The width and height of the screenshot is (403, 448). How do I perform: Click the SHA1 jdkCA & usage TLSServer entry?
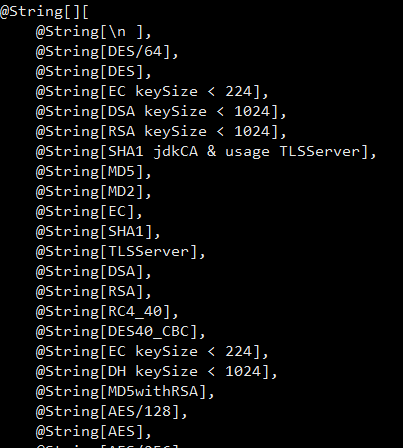(206, 152)
